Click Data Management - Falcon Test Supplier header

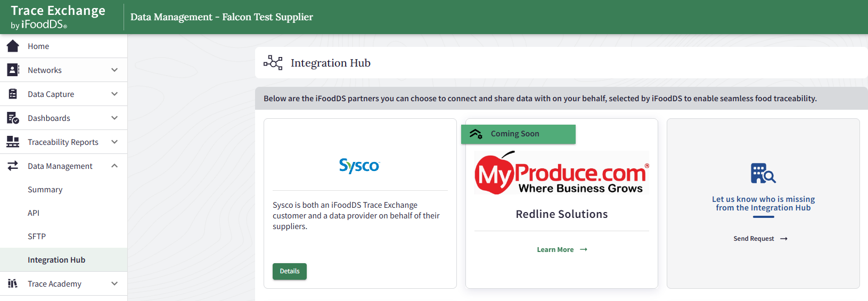222,17
